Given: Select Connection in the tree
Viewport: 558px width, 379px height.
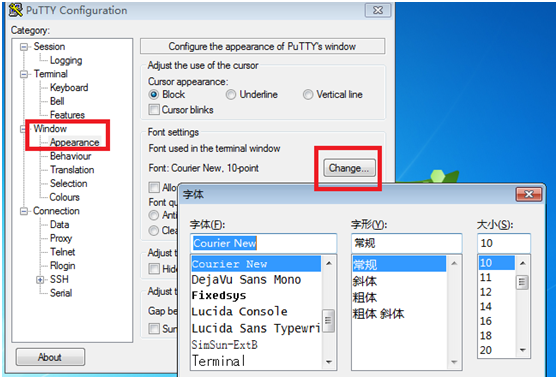Looking at the screenshot, I should point(56,211).
